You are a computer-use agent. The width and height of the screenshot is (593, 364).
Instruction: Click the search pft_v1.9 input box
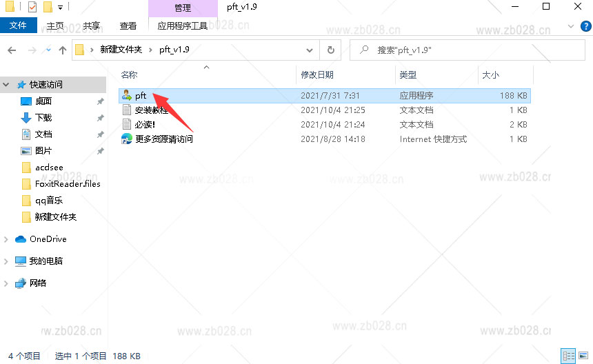(467, 50)
